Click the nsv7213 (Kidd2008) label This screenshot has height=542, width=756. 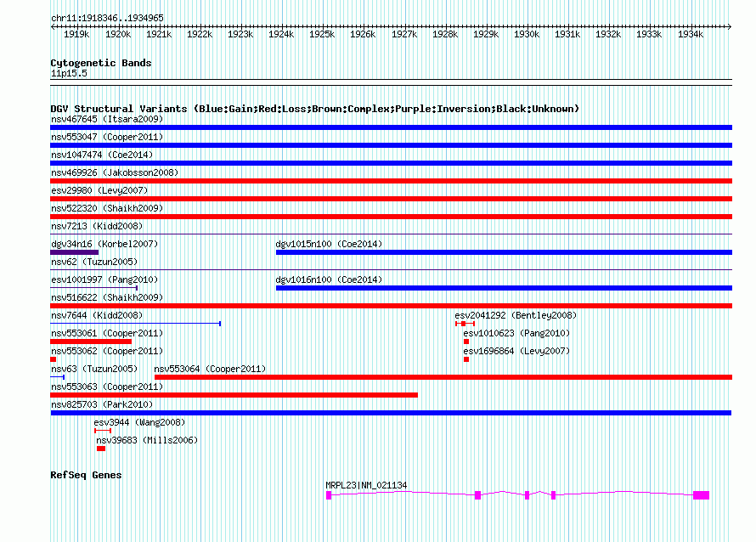coord(97,226)
